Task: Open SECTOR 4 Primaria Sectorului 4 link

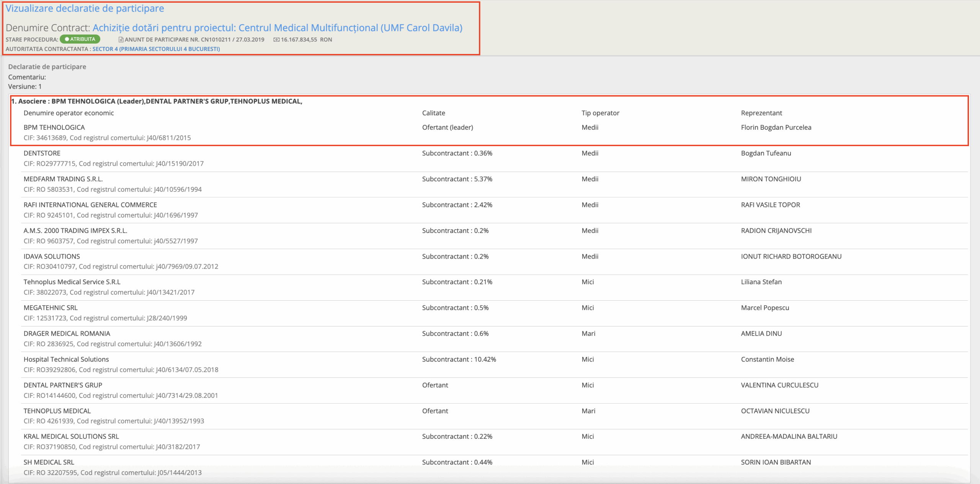Action: [x=156, y=49]
